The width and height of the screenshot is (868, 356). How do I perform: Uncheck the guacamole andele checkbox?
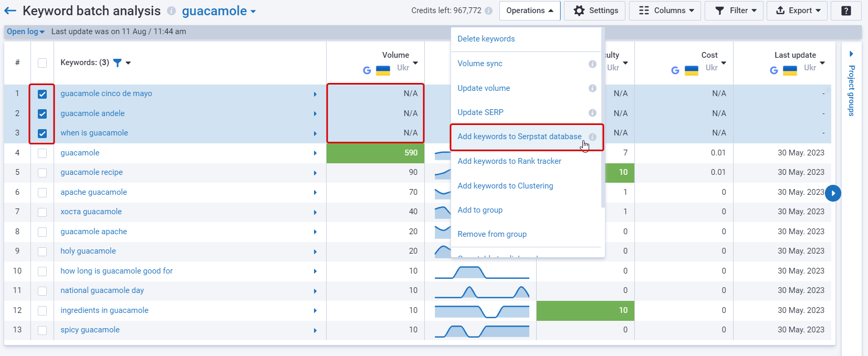pos(43,114)
